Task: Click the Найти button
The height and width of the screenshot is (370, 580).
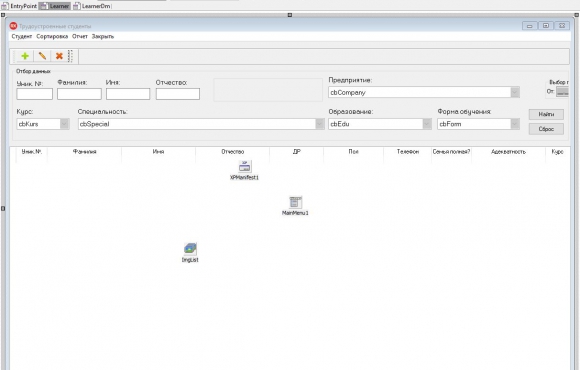Action: point(546,114)
